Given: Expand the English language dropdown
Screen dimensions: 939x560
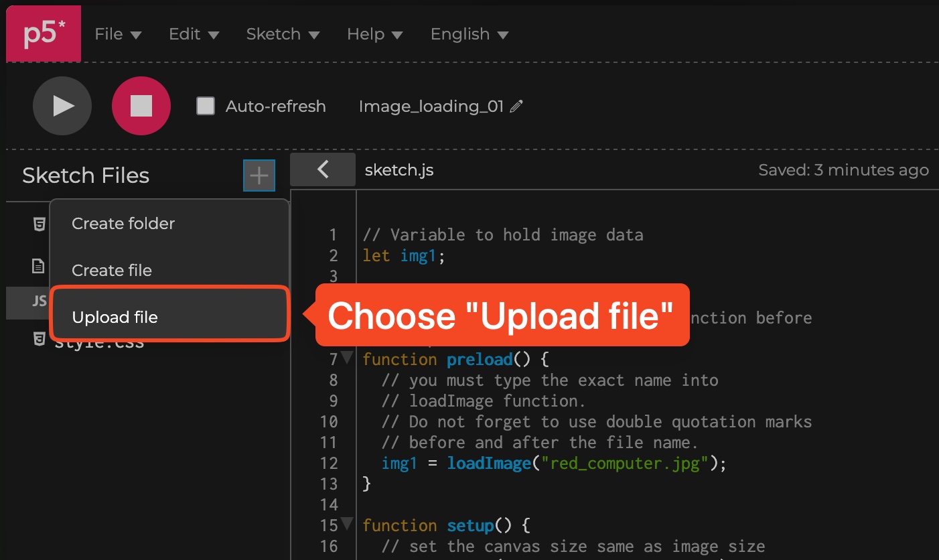Looking at the screenshot, I should (469, 34).
